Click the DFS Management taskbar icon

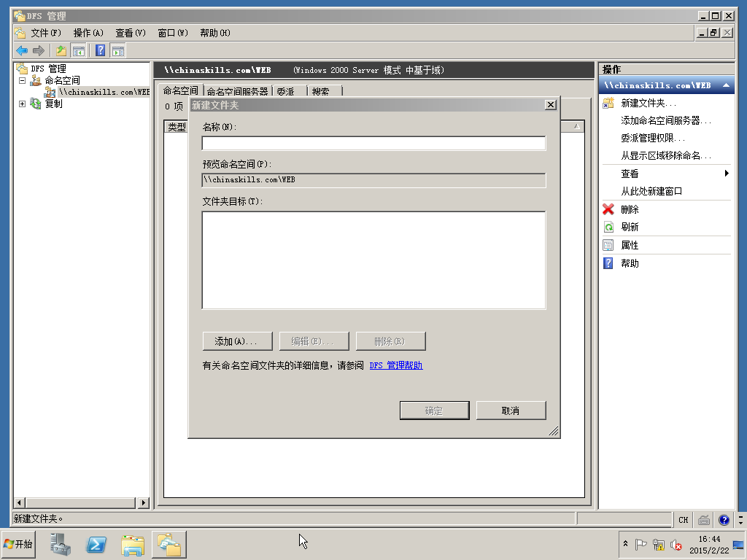tap(169, 544)
